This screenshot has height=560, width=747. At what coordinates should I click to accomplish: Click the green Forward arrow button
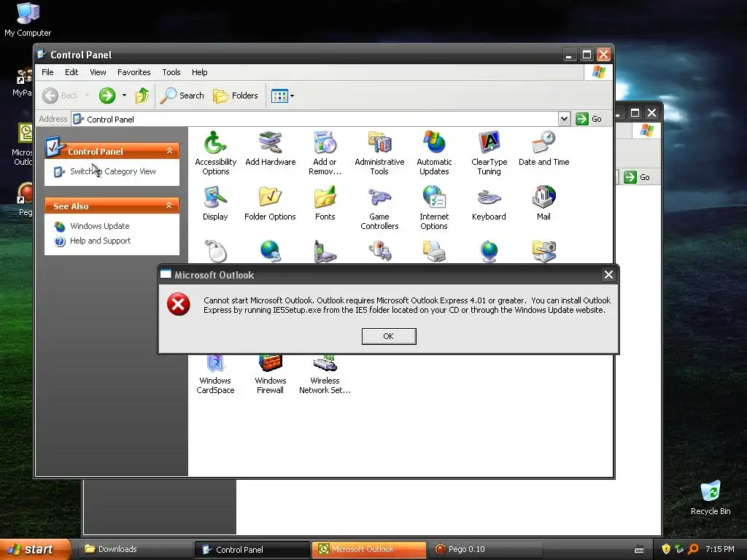(x=107, y=96)
